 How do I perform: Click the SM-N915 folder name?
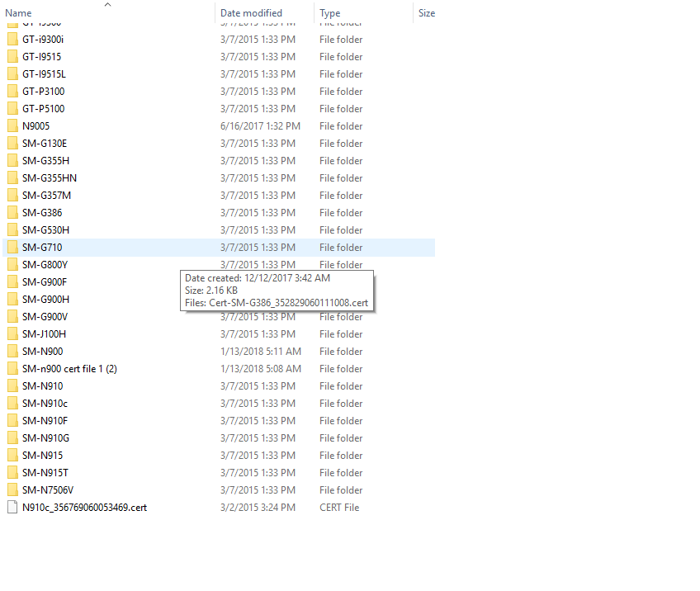[42, 456]
